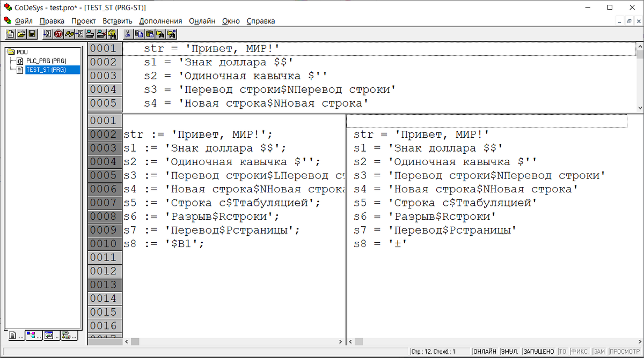
Task: Create a new project with toolbar icon
Action: point(11,34)
